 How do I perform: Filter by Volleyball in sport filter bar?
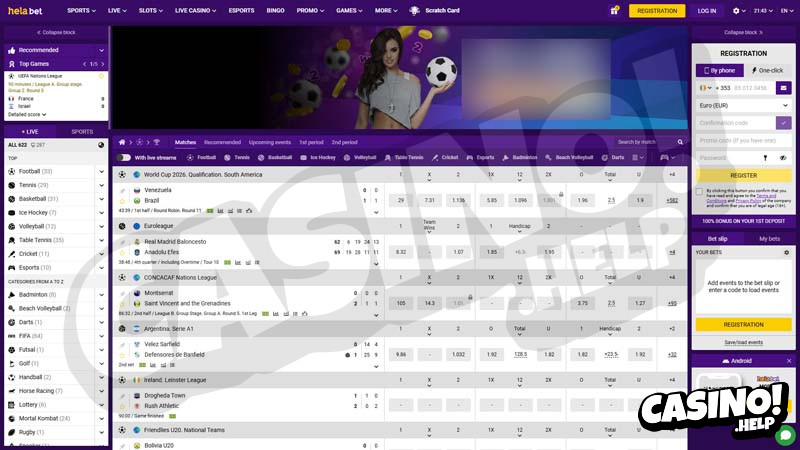click(x=360, y=158)
